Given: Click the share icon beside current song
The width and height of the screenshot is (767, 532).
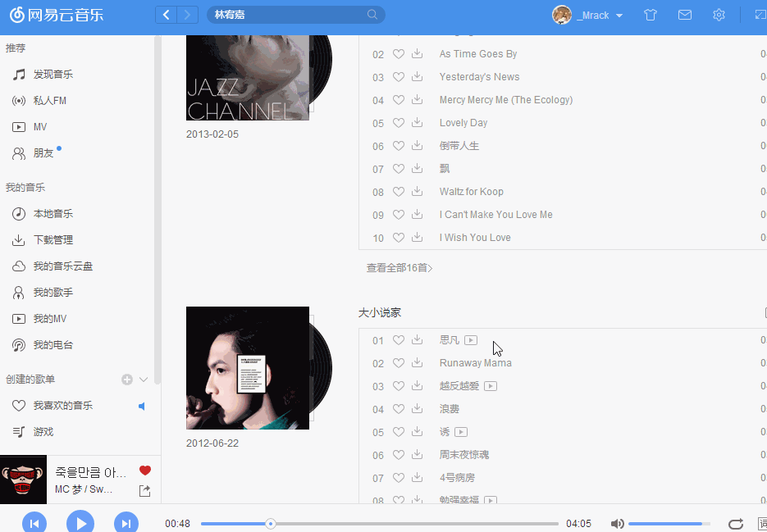Looking at the screenshot, I should [x=145, y=490].
